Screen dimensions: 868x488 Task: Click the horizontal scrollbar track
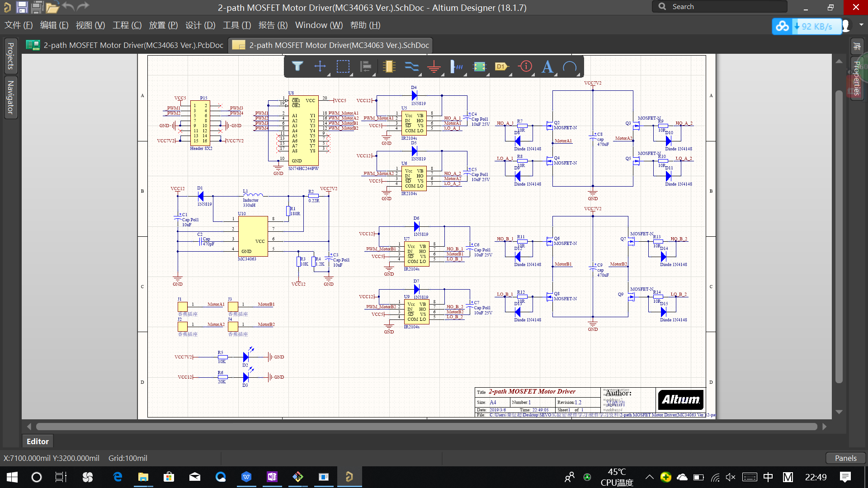pos(425,427)
